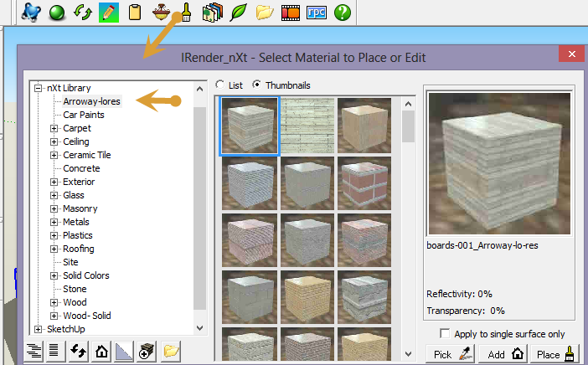Expand the Roofing category
This screenshot has height=365, width=588.
[54, 249]
